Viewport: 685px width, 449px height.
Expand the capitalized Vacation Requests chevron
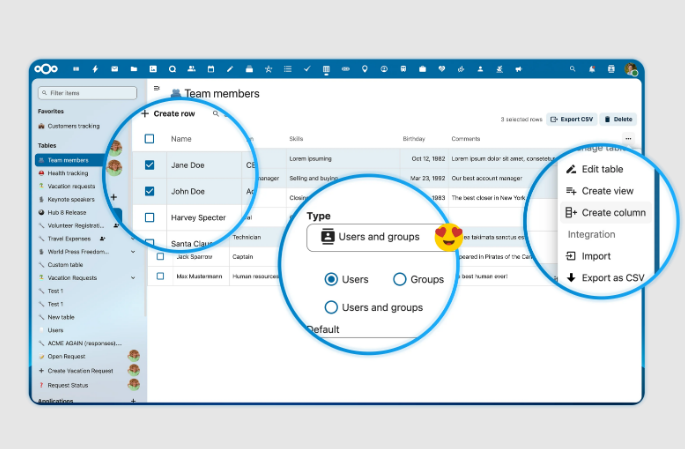click(x=133, y=278)
